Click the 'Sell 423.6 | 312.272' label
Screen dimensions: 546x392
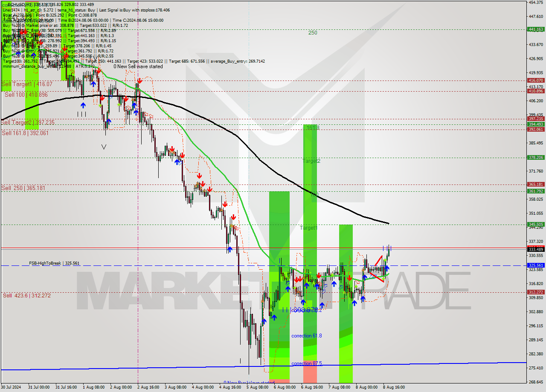tap(26, 295)
